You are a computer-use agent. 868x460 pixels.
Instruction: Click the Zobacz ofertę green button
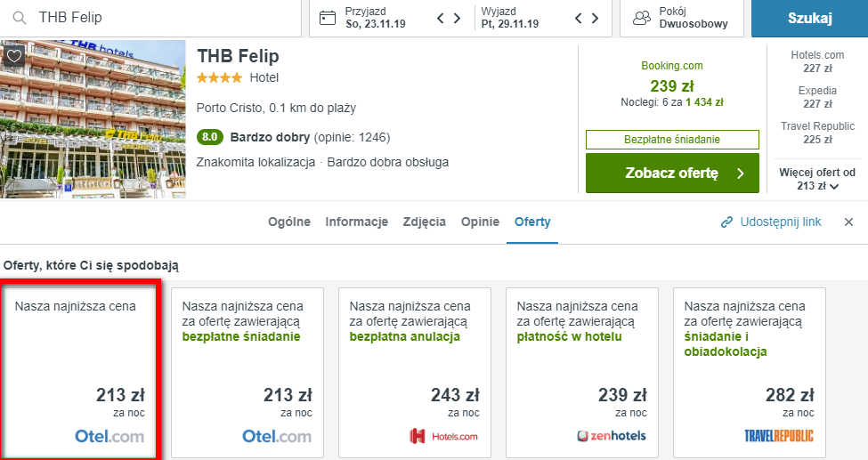coord(672,174)
